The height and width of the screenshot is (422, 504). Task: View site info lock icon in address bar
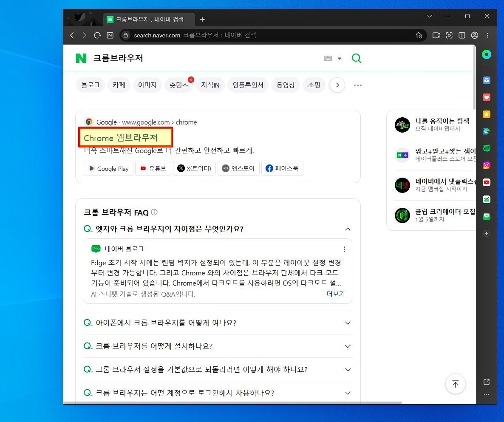(x=126, y=35)
